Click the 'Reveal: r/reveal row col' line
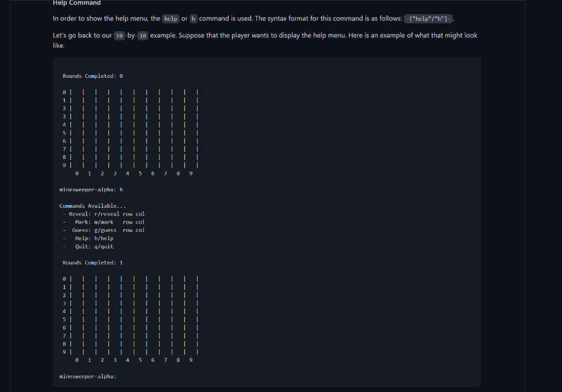Viewport: 562px width, 392px height. click(x=104, y=214)
